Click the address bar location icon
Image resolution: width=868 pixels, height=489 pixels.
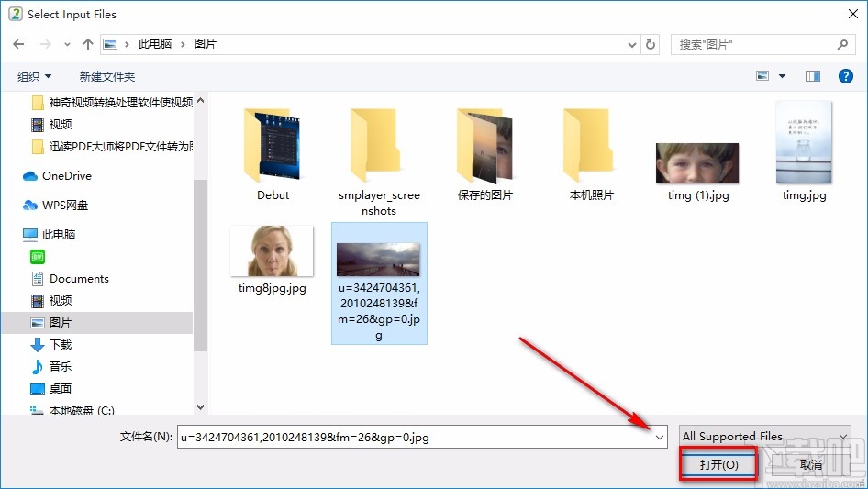[111, 44]
